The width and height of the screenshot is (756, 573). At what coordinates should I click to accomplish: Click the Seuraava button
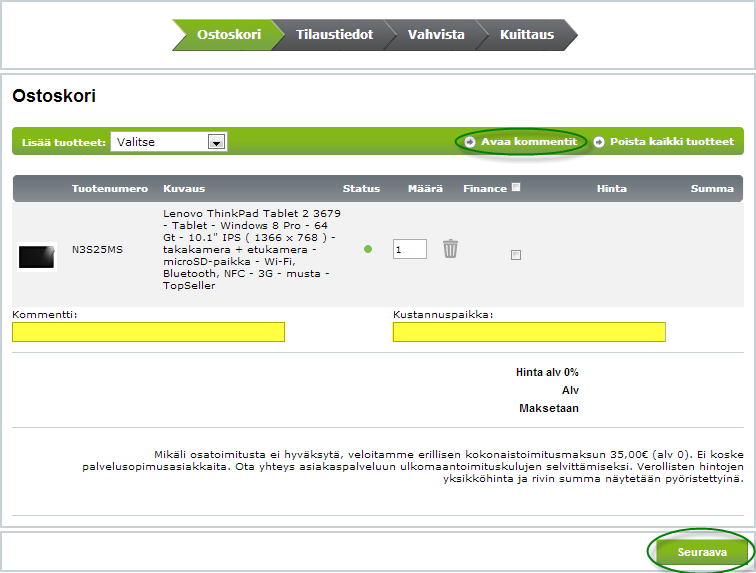(702, 552)
